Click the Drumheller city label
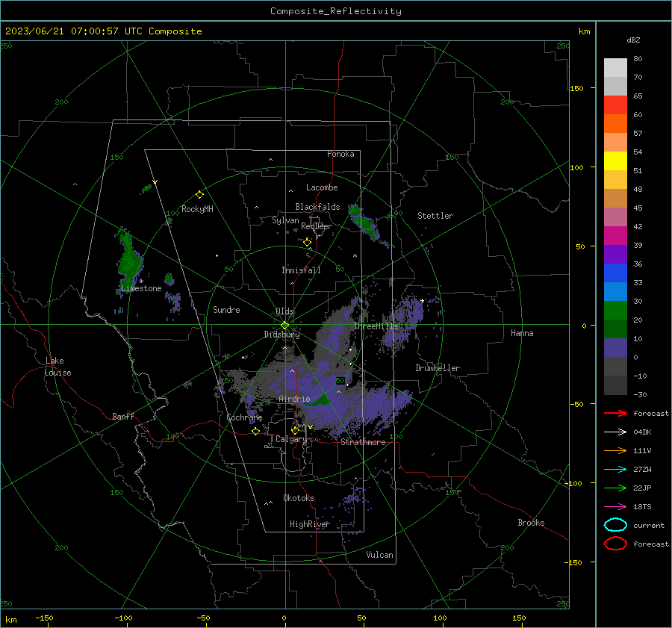The width and height of the screenshot is (672, 628). point(438,368)
